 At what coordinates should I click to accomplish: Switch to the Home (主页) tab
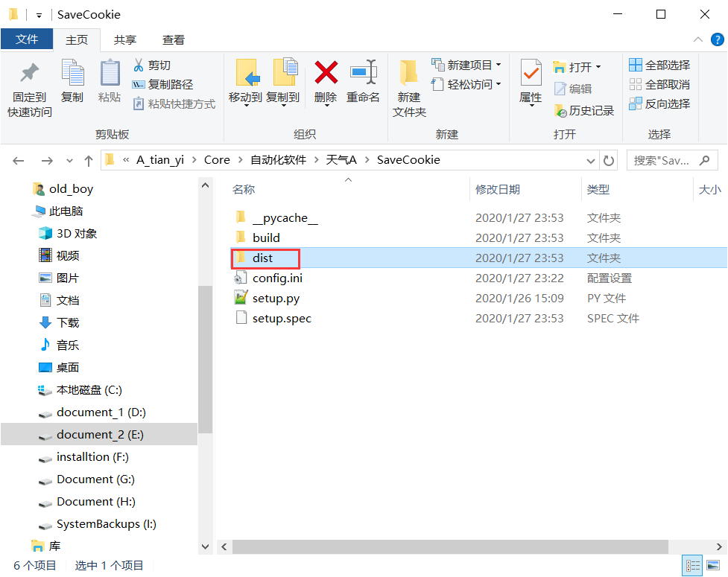click(x=77, y=40)
